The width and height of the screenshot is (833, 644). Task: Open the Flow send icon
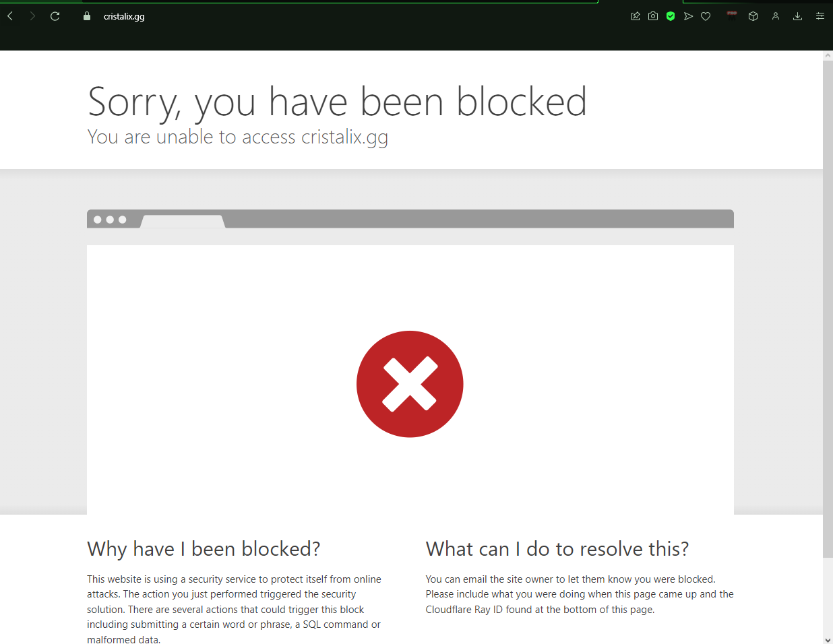(688, 16)
